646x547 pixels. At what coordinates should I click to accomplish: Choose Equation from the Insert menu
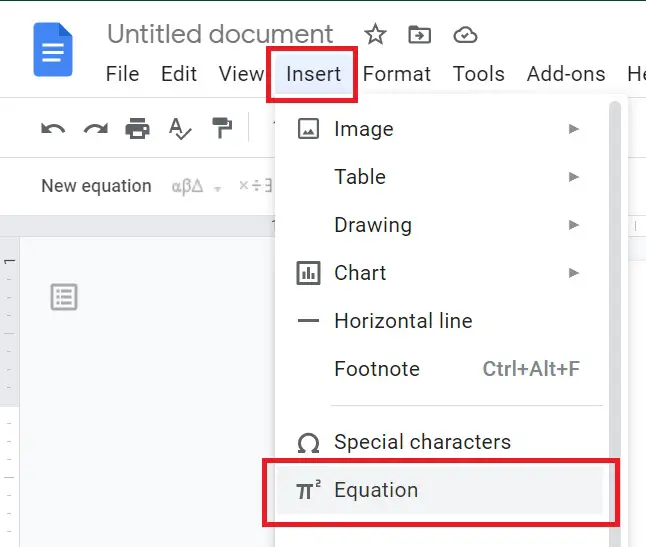440,490
